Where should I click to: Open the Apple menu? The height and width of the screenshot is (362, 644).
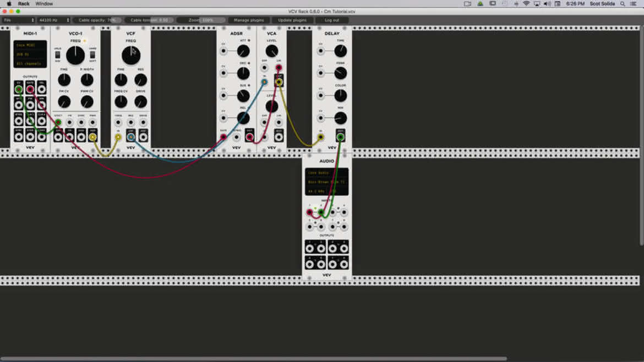[x=9, y=4]
